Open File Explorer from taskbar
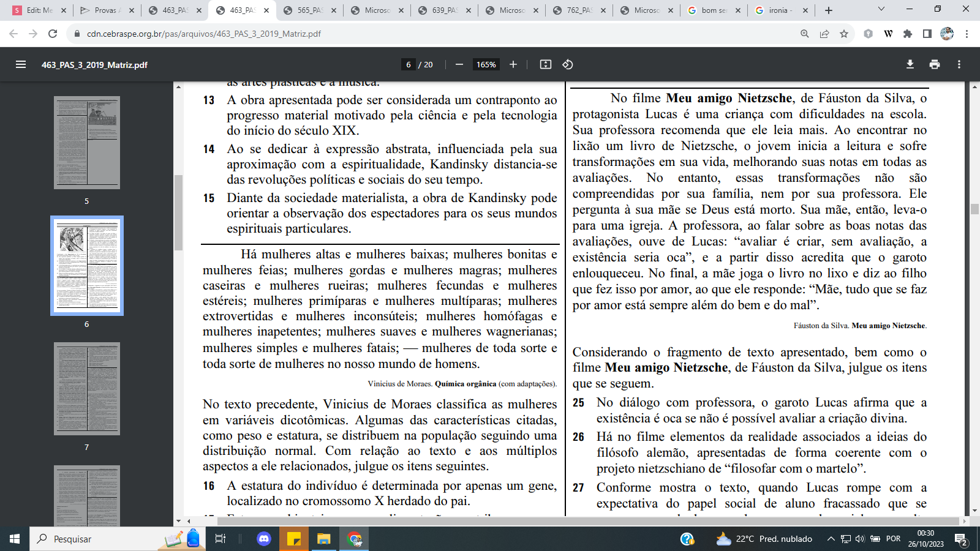The image size is (980, 551). [x=323, y=539]
